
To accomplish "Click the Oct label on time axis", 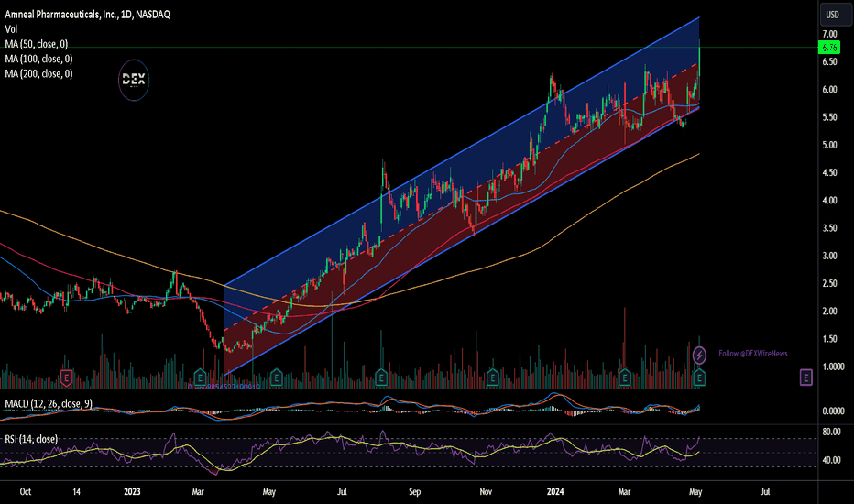I will [26, 491].
